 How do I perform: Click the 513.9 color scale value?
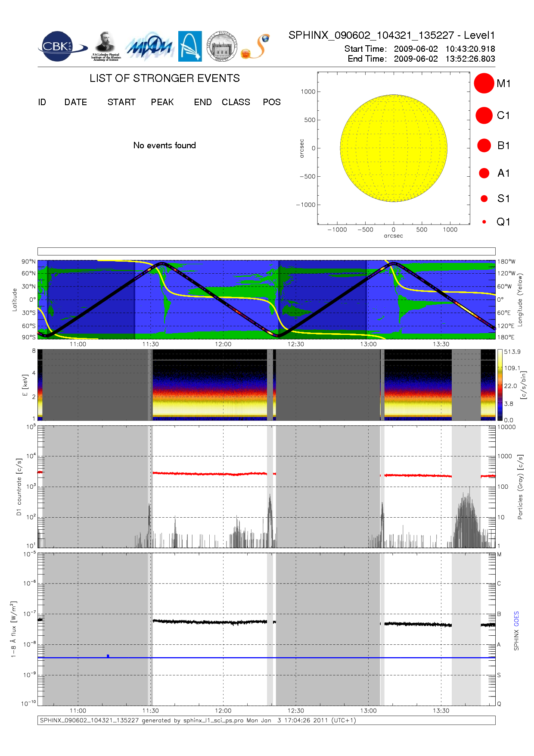click(512, 352)
